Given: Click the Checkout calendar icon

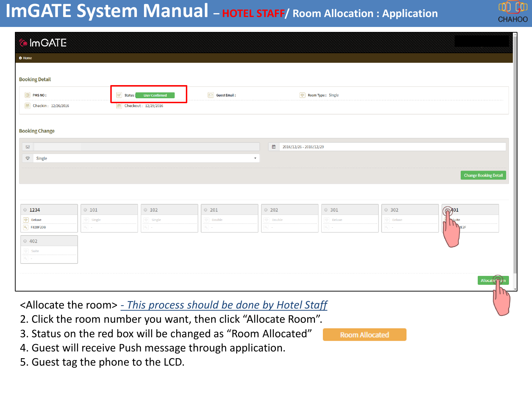Looking at the screenshot, I should click(119, 105).
